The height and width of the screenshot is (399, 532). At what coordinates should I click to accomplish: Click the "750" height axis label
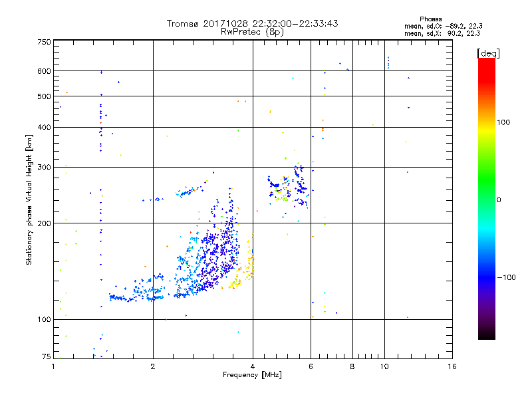click(45, 43)
